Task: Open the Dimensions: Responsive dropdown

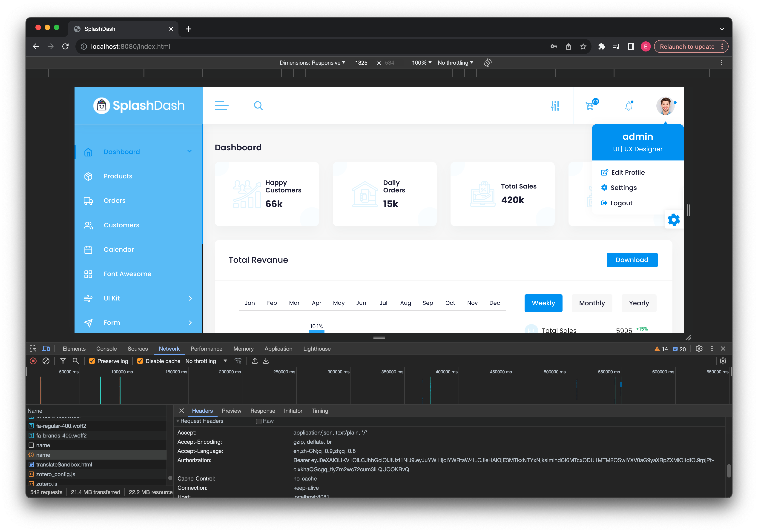Action: tap(312, 63)
